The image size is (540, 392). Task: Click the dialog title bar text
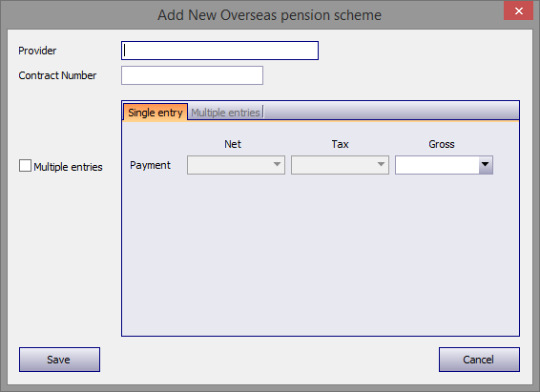tap(270, 15)
